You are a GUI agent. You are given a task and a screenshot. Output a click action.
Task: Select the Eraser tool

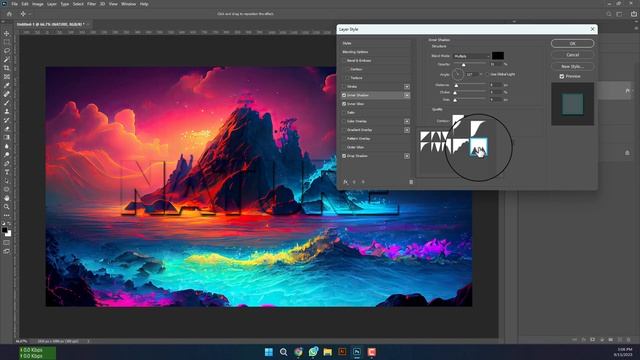pos(7,129)
